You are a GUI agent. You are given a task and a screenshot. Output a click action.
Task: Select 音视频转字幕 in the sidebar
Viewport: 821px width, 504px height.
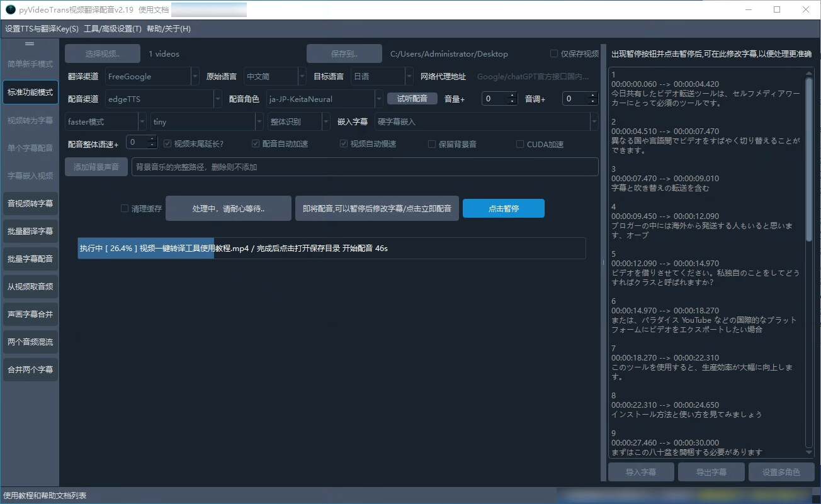coord(30,203)
